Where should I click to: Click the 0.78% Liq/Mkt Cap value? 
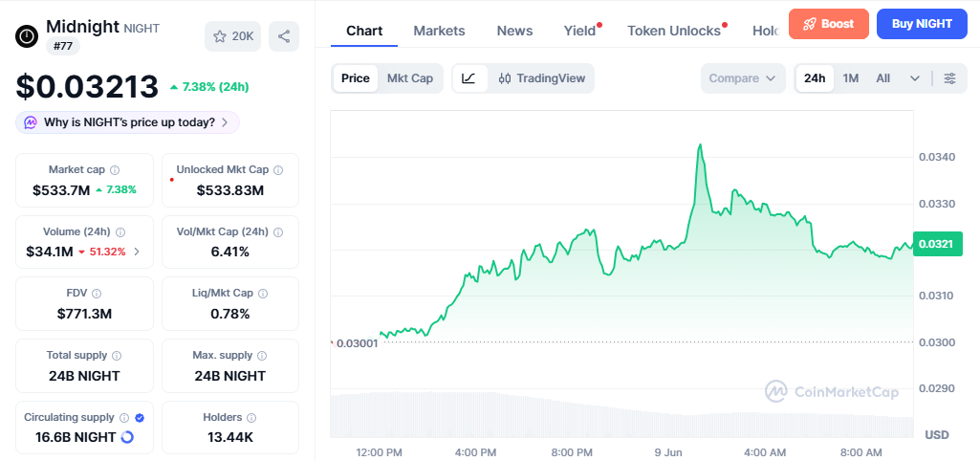tap(230, 314)
